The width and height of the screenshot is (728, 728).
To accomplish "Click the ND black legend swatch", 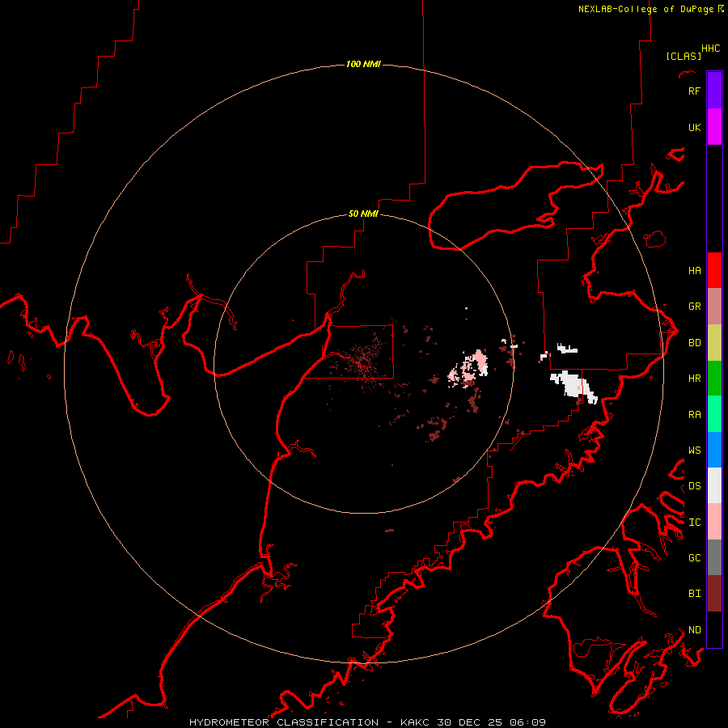I will point(714,629).
